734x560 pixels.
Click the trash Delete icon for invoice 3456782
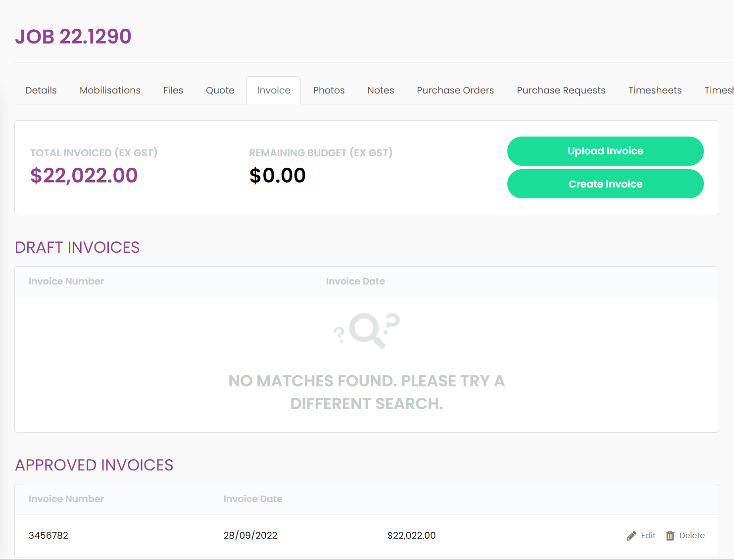(670, 536)
